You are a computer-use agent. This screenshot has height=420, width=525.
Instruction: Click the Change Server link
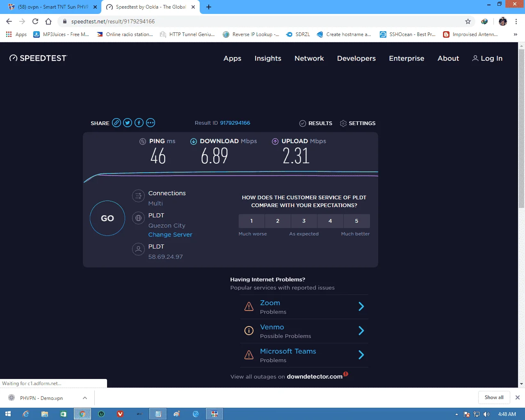pyautogui.click(x=170, y=235)
